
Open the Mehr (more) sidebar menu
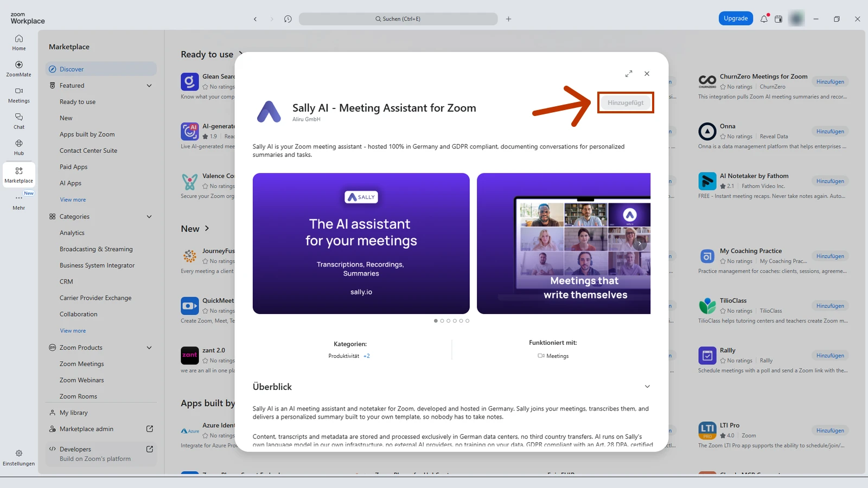pyautogui.click(x=19, y=202)
